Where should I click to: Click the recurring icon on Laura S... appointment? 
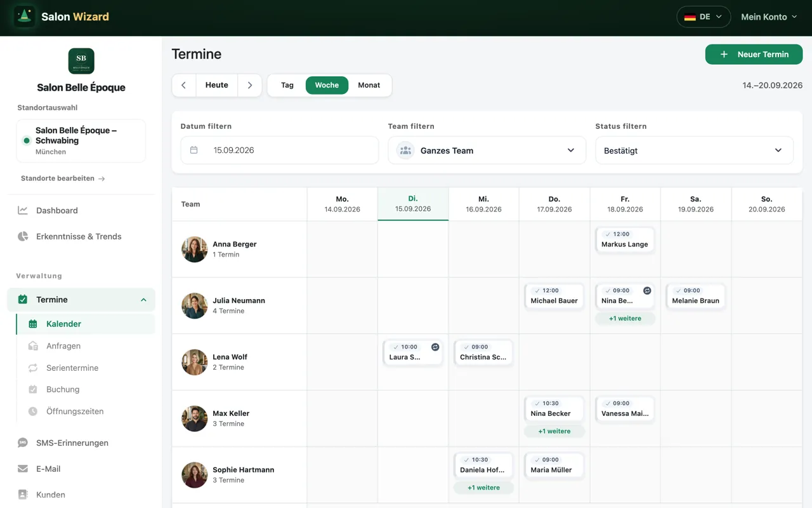[x=435, y=347]
